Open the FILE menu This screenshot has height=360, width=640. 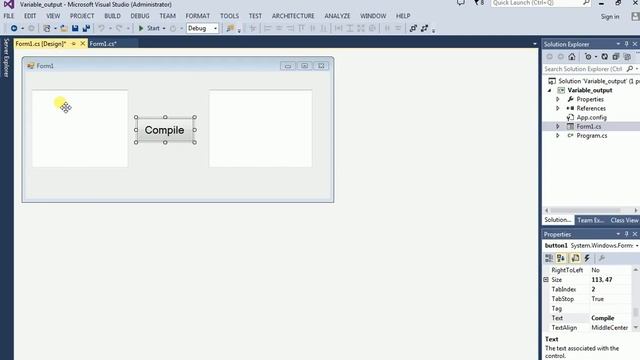(x=9, y=16)
